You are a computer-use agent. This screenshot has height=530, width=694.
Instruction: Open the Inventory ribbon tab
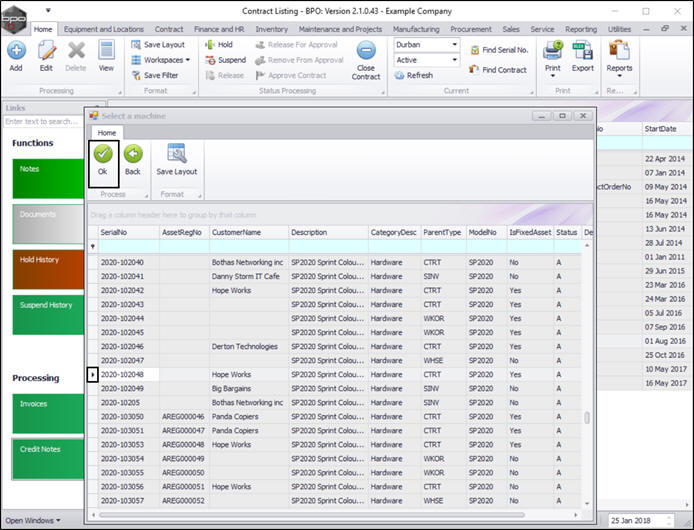pos(271,29)
